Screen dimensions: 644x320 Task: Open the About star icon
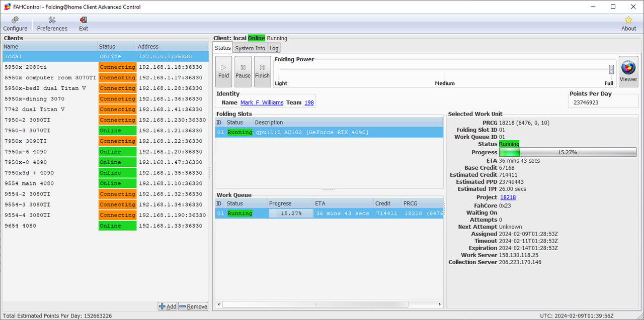[x=628, y=23]
